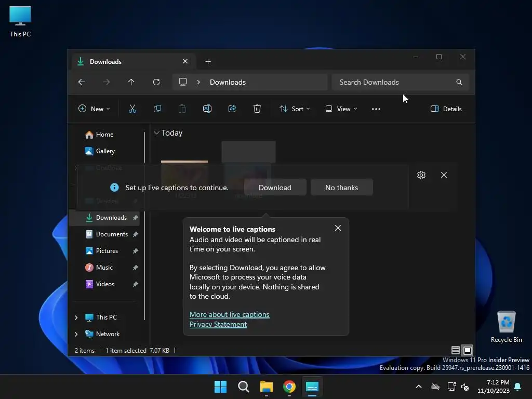Close the live captions bar
Image resolution: width=532 pixels, height=399 pixels.
444,175
